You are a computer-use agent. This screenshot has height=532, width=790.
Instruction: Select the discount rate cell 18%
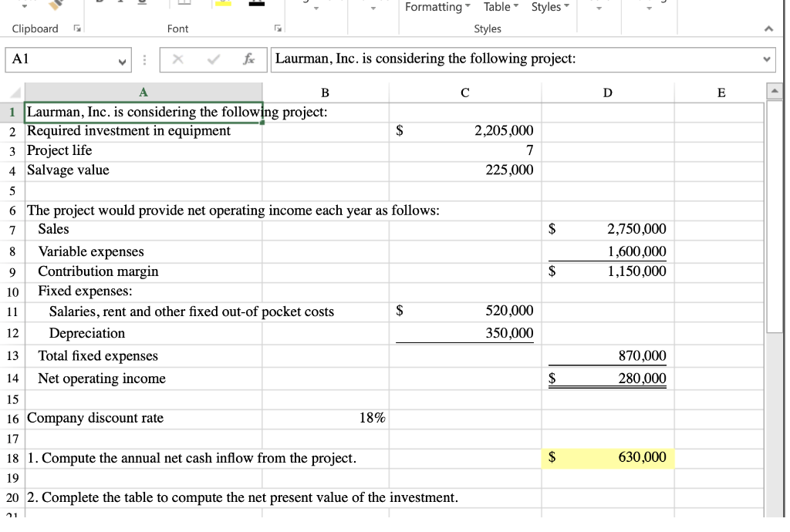tap(325, 419)
